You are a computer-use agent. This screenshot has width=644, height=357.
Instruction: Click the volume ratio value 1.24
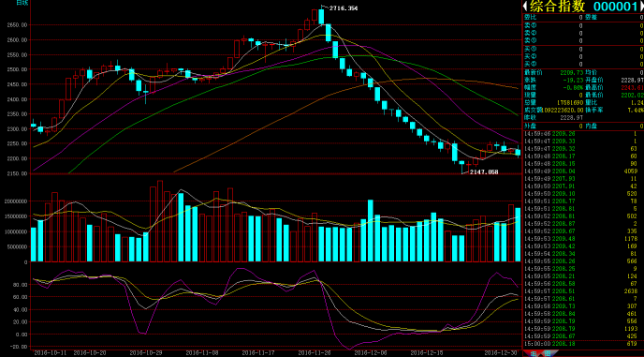click(x=637, y=103)
